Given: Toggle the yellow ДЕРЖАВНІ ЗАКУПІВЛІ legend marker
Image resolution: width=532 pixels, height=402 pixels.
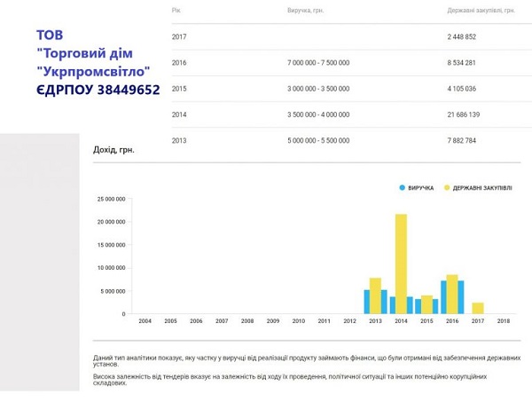Looking at the screenshot, I should [x=447, y=188].
